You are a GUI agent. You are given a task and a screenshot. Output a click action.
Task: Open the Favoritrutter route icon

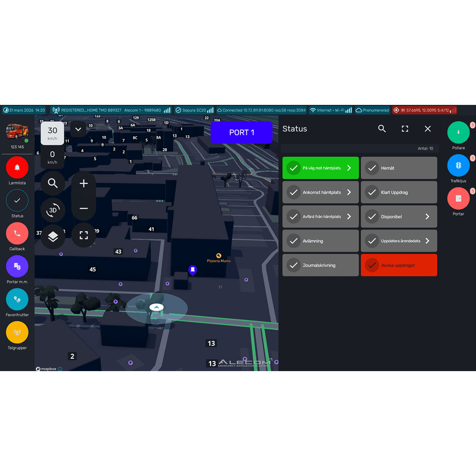click(17, 299)
